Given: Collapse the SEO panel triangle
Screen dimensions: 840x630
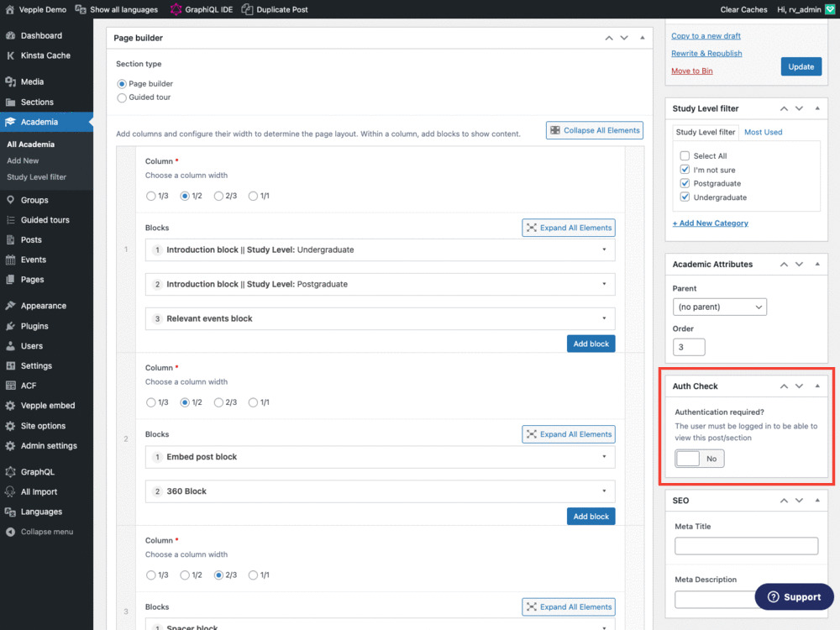Looking at the screenshot, I should 817,501.
